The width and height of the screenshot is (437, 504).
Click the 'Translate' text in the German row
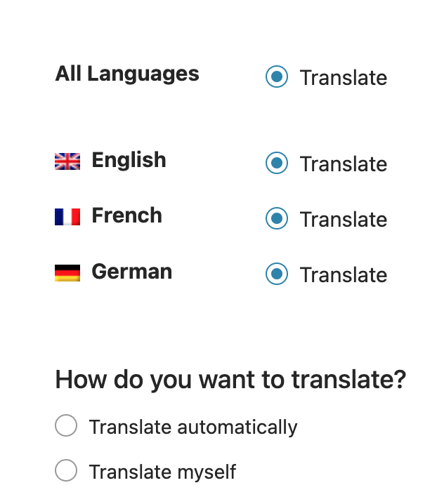coord(343,275)
